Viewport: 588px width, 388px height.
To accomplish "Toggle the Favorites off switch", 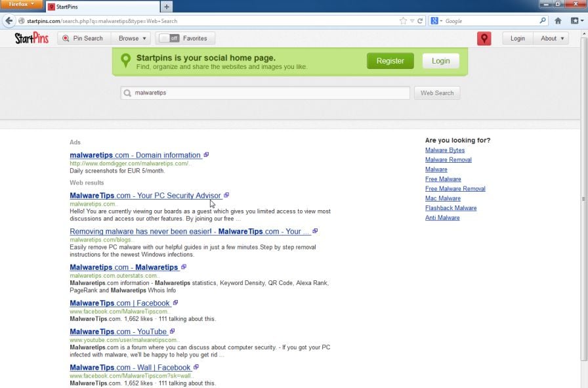I will point(169,38).
